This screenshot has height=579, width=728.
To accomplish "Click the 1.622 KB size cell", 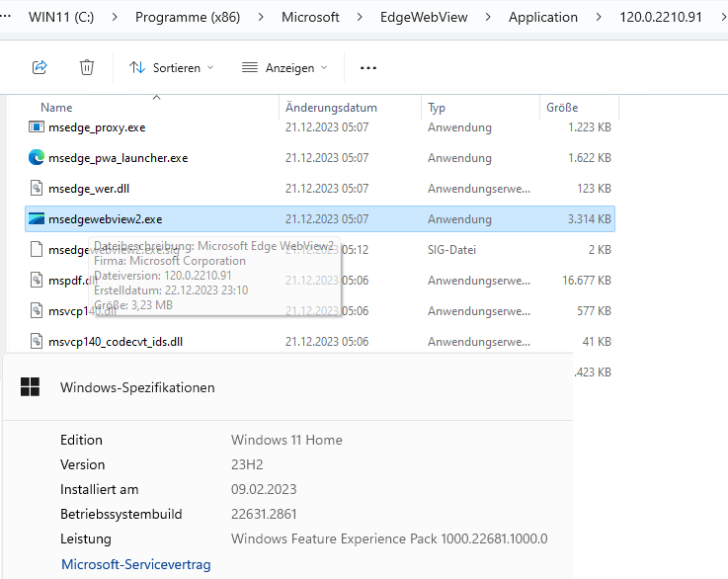I will (x=589, y=158).
